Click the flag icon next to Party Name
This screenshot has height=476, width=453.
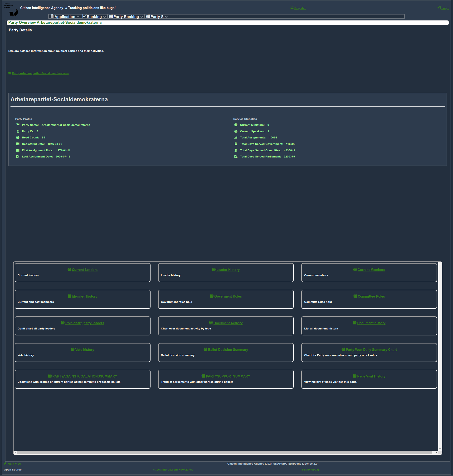tap(18, 125)
